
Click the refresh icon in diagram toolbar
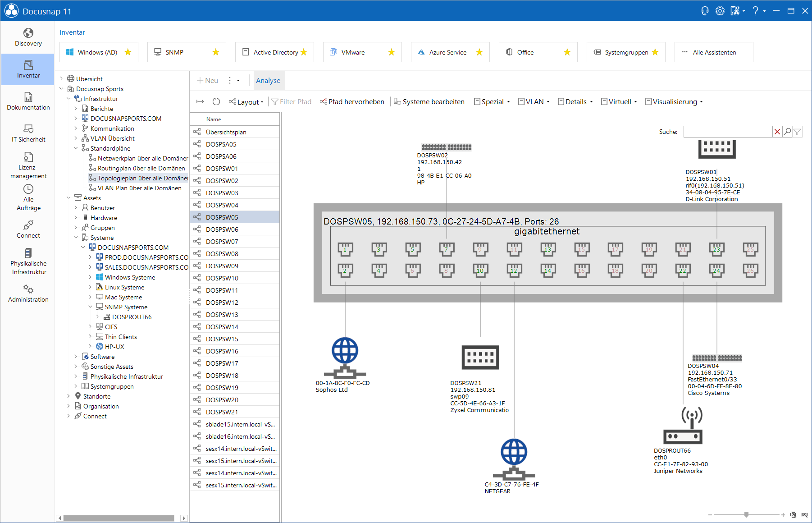click(x=216, y=102)
